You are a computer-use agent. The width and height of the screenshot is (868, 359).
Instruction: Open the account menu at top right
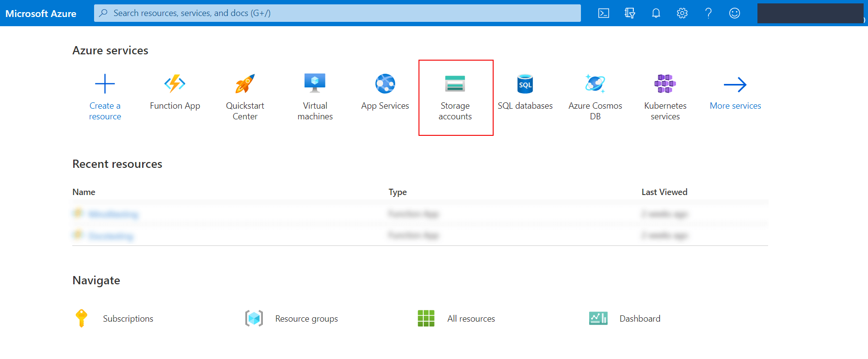click(811, 13)
